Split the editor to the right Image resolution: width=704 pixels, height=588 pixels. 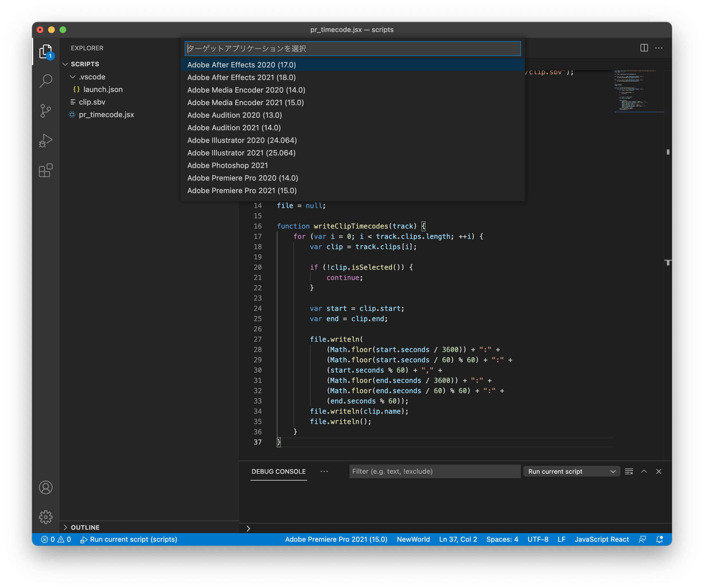(x=644, y=48)
